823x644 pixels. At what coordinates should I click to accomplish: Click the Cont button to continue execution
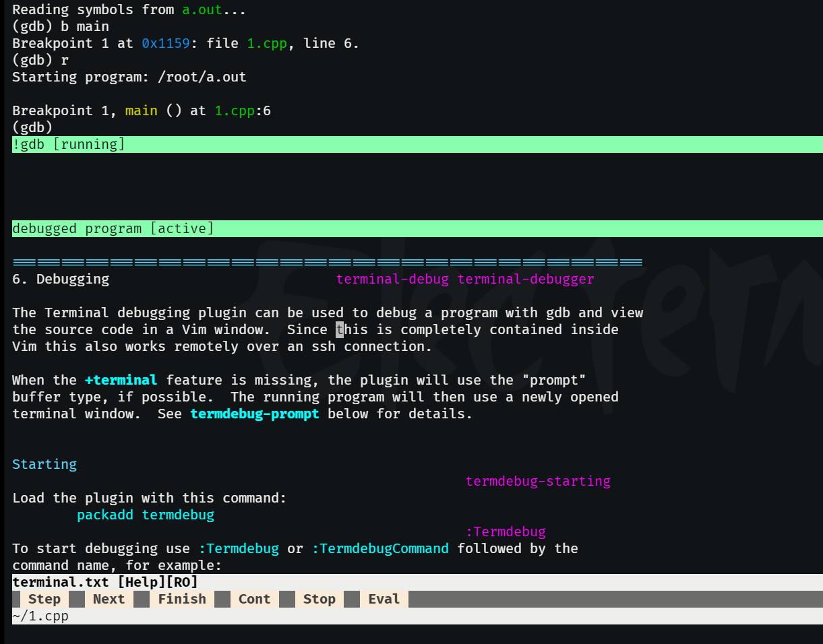coord(254,599)
